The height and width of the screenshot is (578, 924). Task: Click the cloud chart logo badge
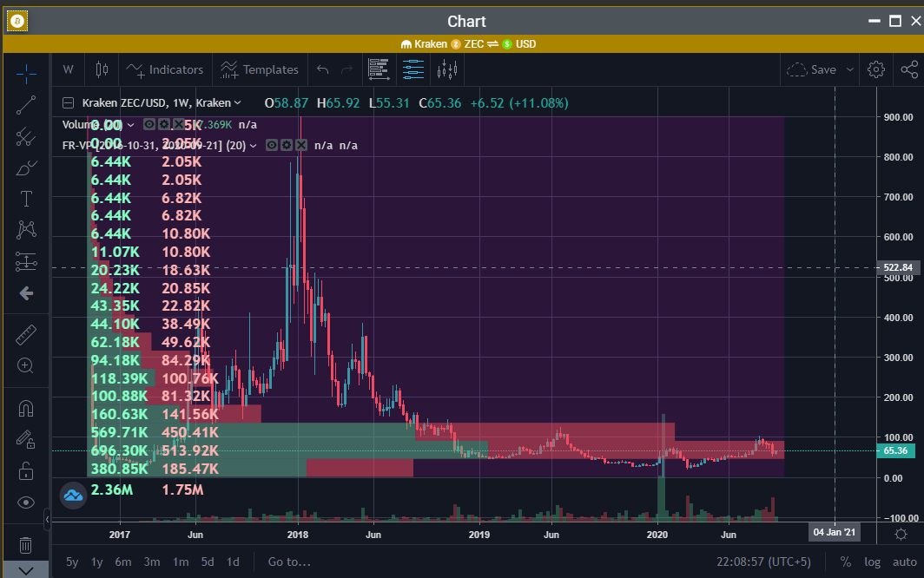click(x=73, y=496)
